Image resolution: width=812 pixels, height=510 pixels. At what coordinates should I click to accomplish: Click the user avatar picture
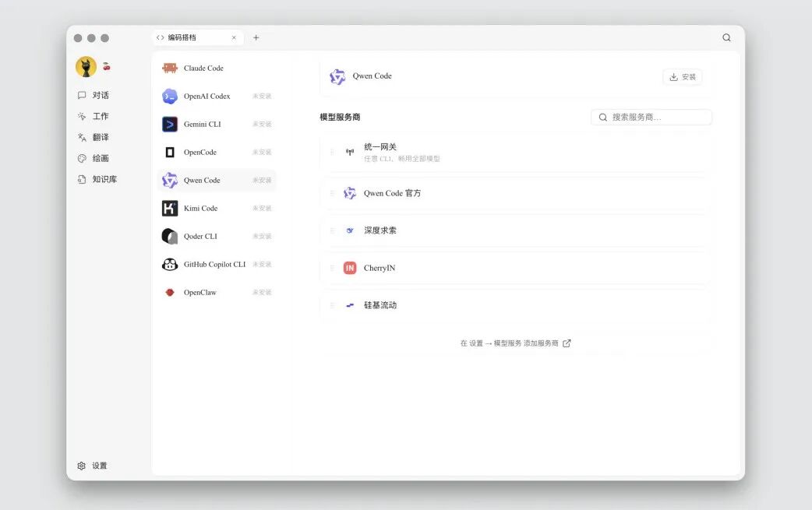coord(86,67)
